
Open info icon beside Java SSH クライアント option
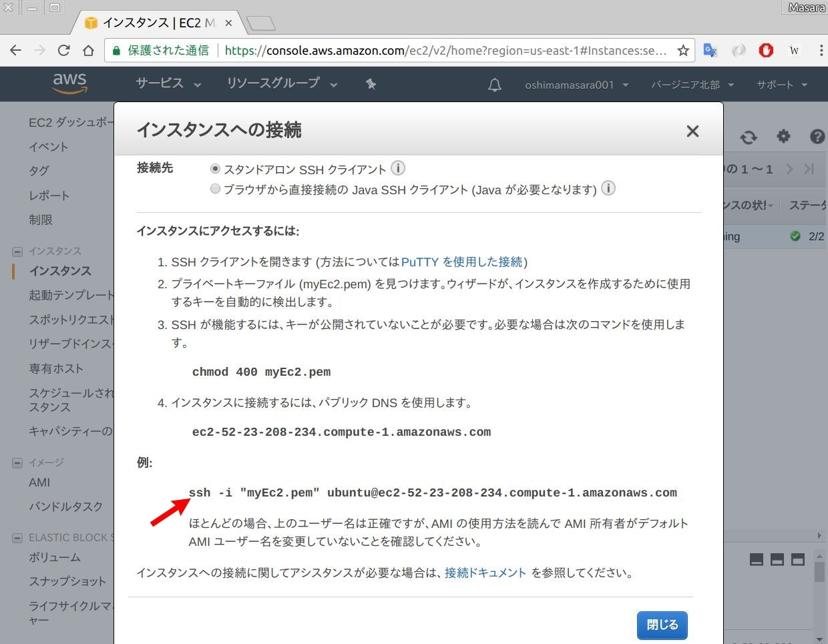[x=608, y=188]
